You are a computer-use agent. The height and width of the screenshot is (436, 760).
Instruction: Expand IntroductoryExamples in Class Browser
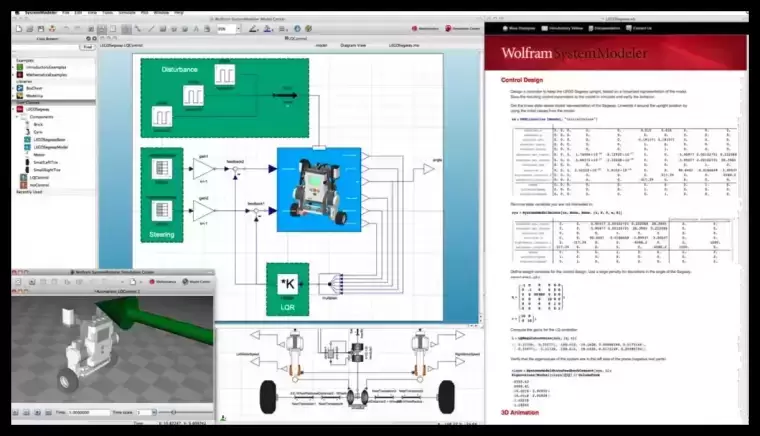[x=14, y=67]
